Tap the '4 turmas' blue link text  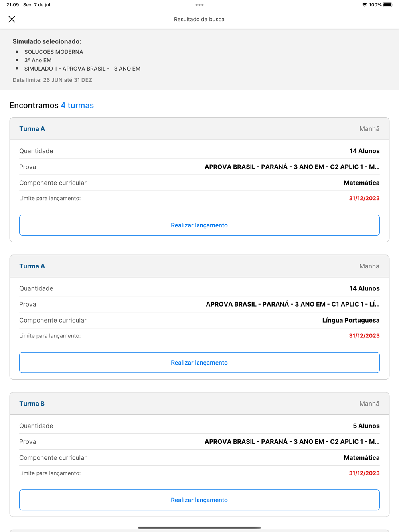click(77, 105)
